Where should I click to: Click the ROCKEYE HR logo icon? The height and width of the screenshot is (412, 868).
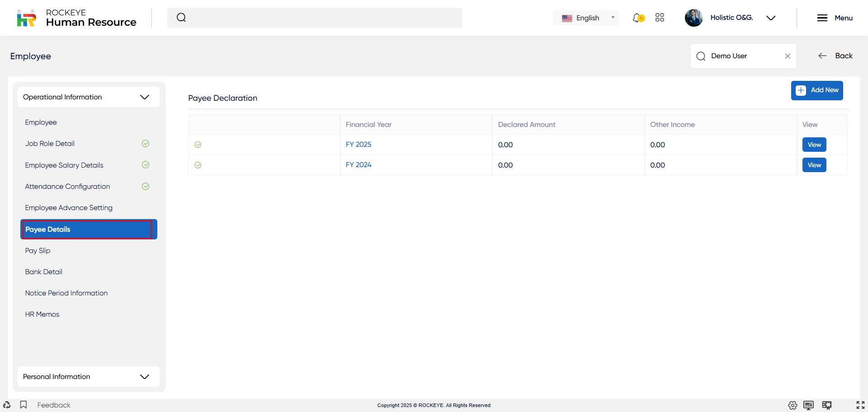pyautogui.click(x=26, y=18)
